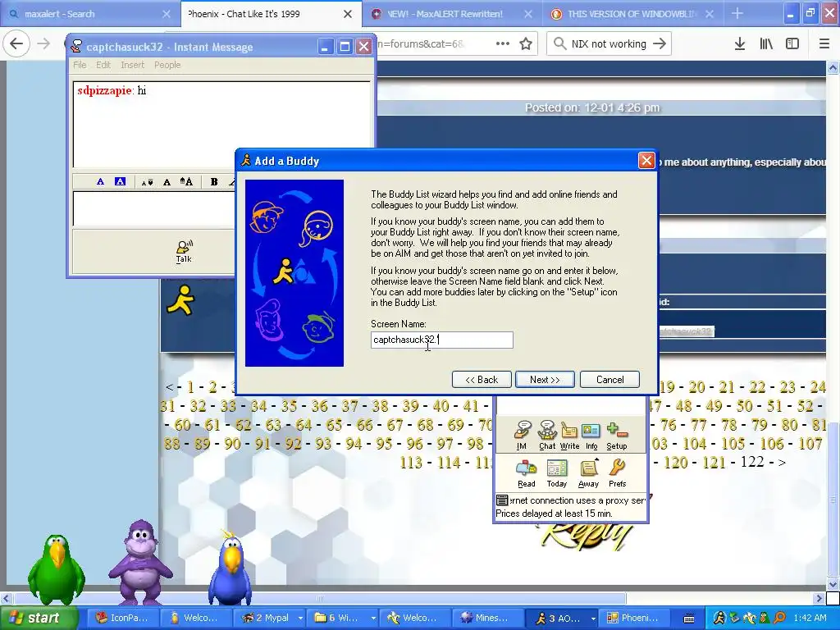
Task: Expand the 6 Wi... taskbar group dropdown
Action: (373, 619)
